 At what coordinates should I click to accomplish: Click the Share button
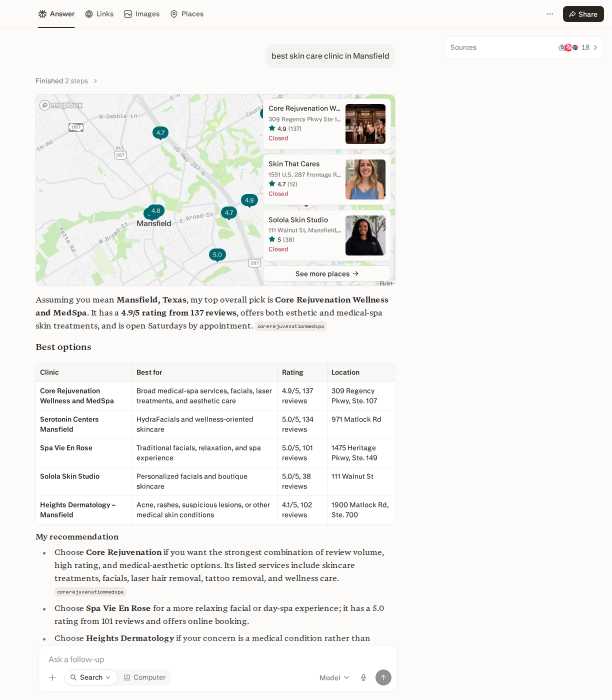tap(583, 14)
